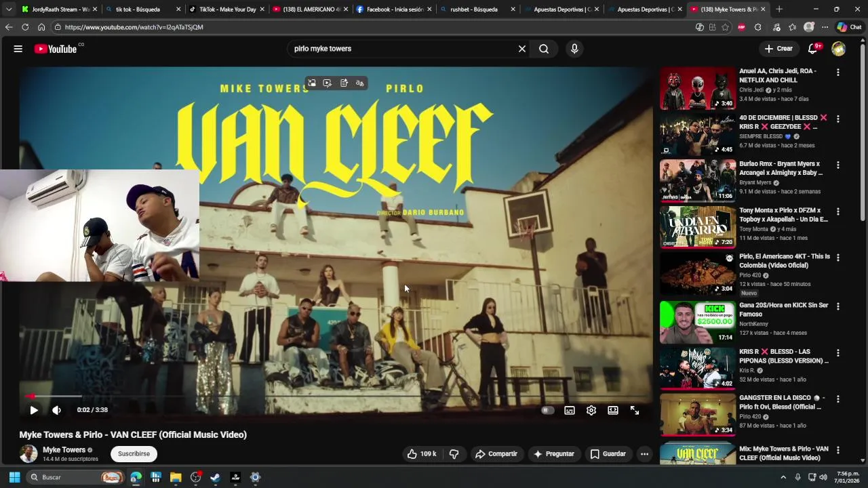Open options for the NETFLIX AND CHILL video
The width and height of the screenshot is (868, 488).
838,72
